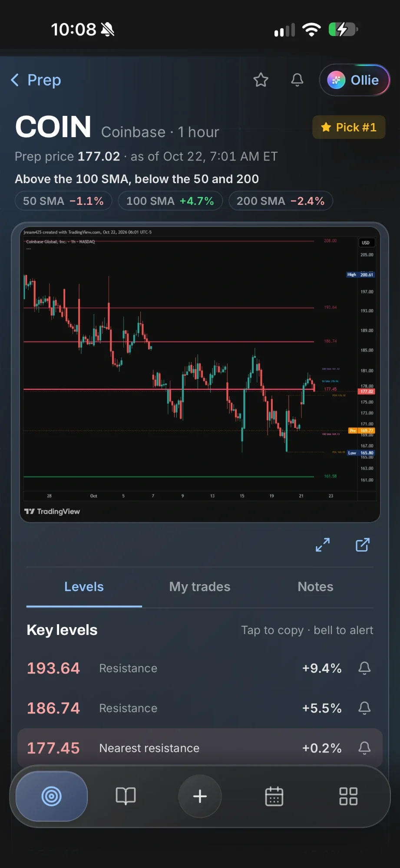Tap the 100 SMA +4.7% chip

point(170,201)
